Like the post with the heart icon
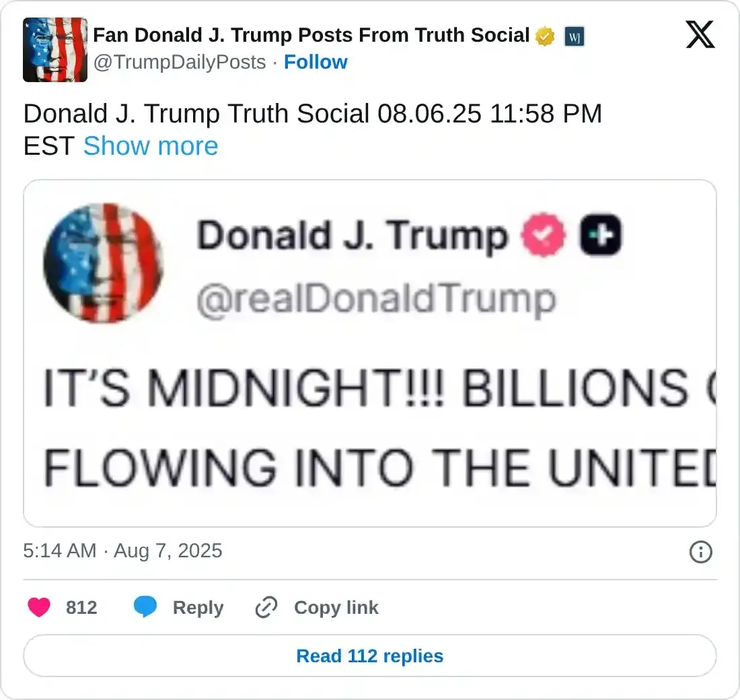This screenshot has width=740, height=700. (x=39, y=608)
